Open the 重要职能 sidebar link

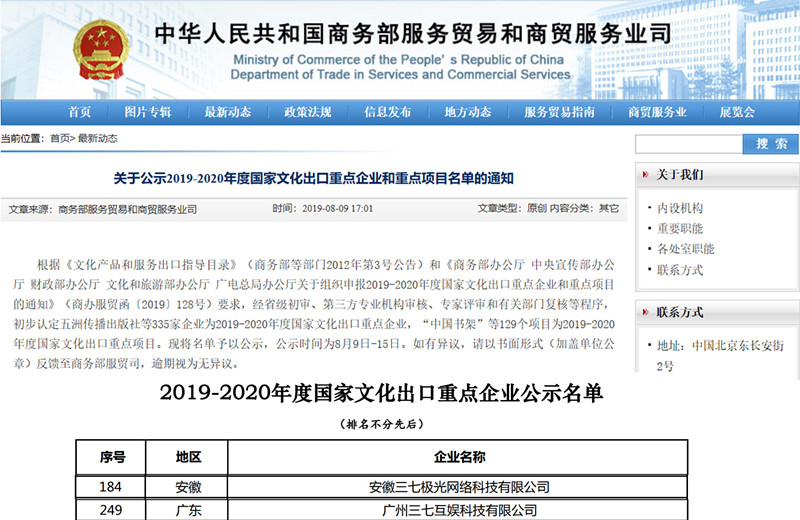(x=679, y=228)
